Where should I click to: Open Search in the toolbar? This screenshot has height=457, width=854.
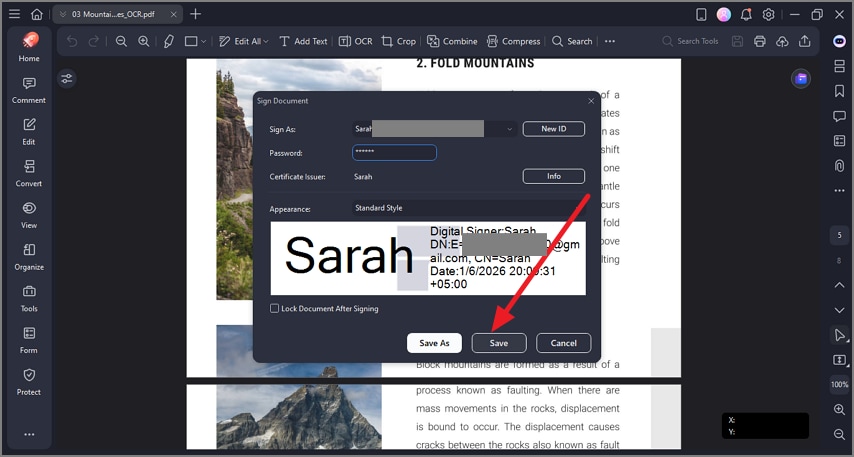pos(572,41)
